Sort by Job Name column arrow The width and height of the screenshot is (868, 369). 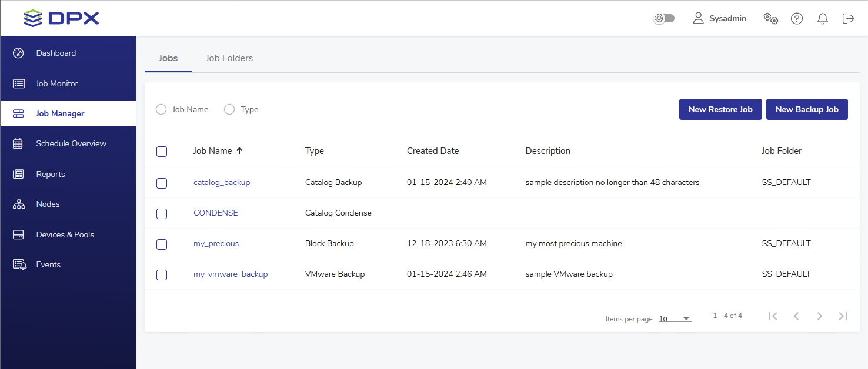[239, 151]
